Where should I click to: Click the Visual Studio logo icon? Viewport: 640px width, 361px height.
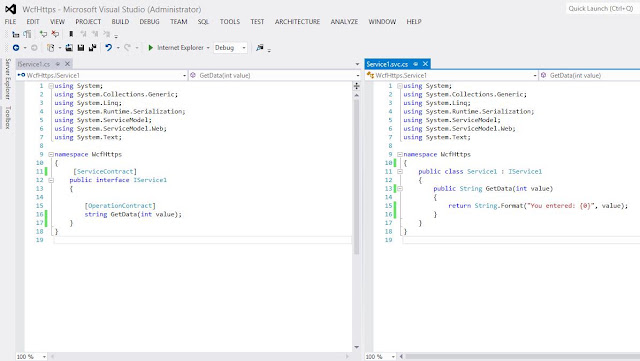(x=11, y=9)
